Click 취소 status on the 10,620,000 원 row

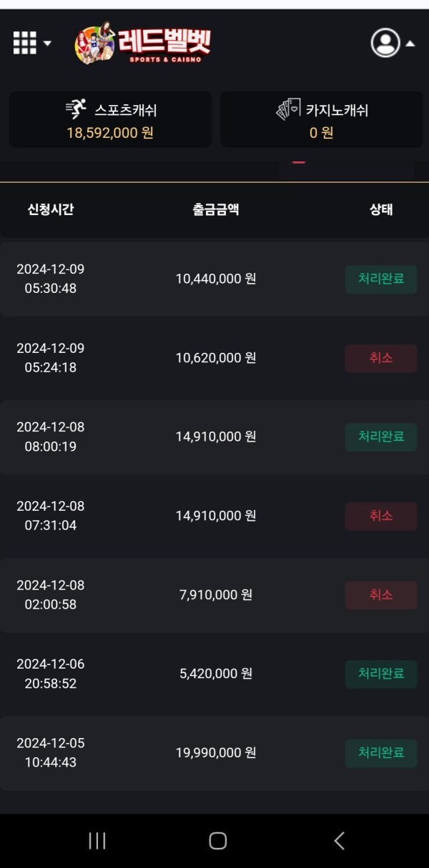point(380,358)
